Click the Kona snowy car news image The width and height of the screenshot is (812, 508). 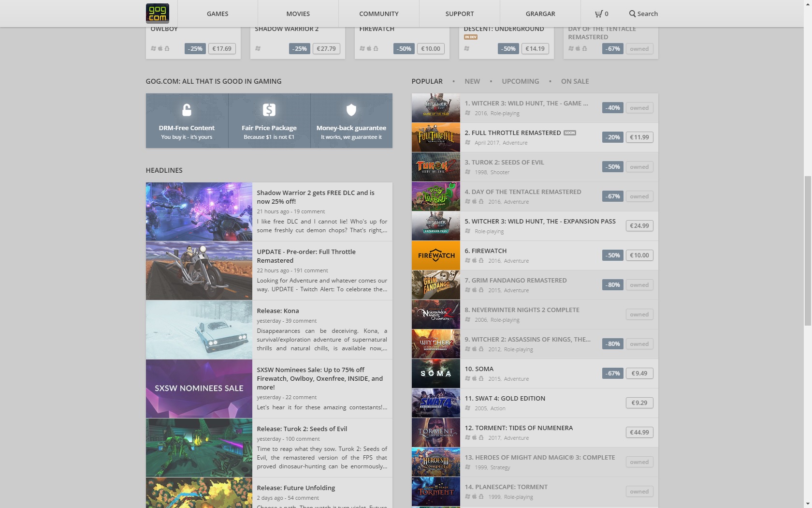pyautogui.click(x=199, y=329)
